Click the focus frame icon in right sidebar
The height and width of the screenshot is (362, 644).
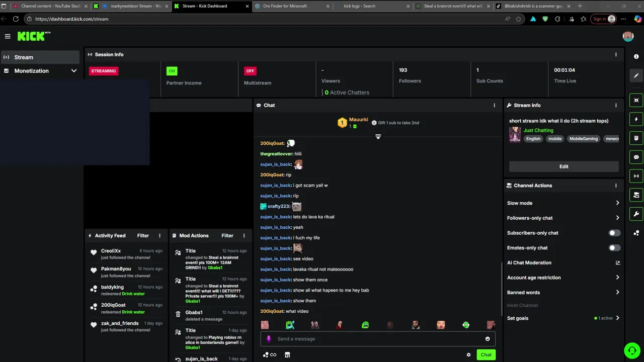coord(636,100)
